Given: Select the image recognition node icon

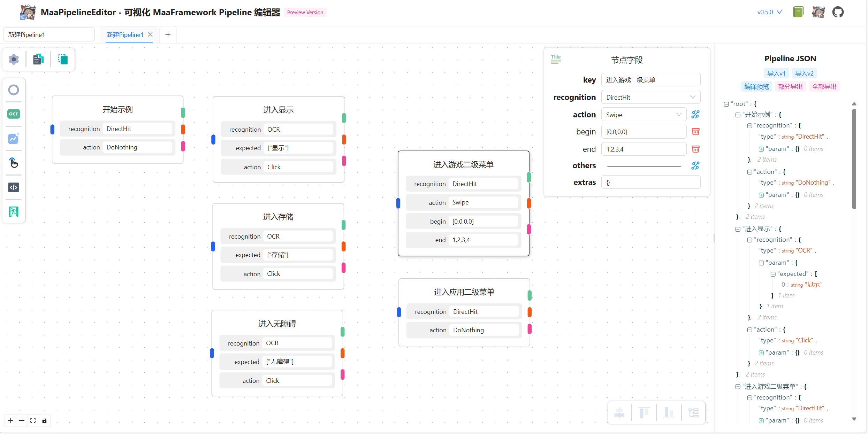Looking at the screenshot, I should tap(14, 139).
